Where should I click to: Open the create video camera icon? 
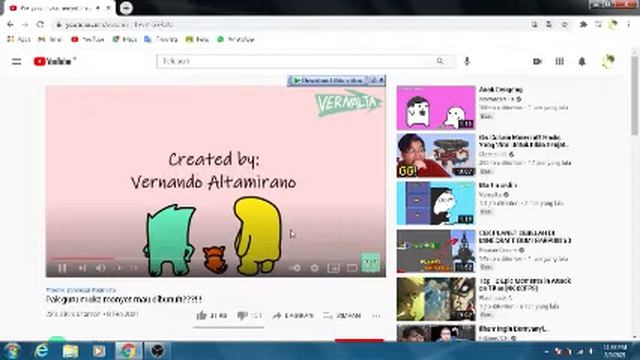(x=538, y=62)
